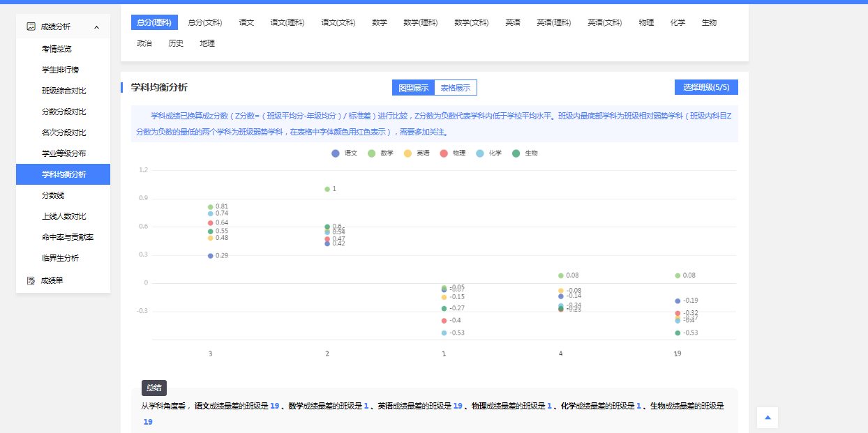The image size is (868, 433).
Task: Switch to 表格展示 view
Action: [455, 88]
